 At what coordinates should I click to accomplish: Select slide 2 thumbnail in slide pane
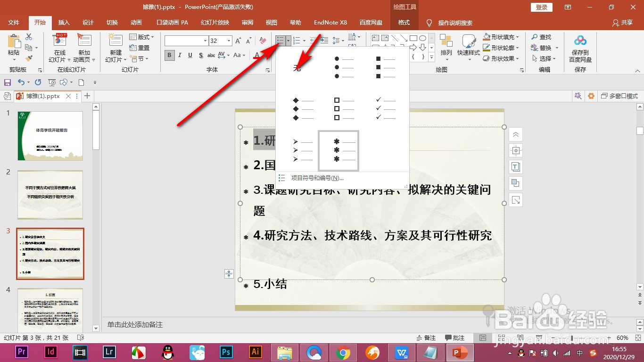click(x=50, y=195)
